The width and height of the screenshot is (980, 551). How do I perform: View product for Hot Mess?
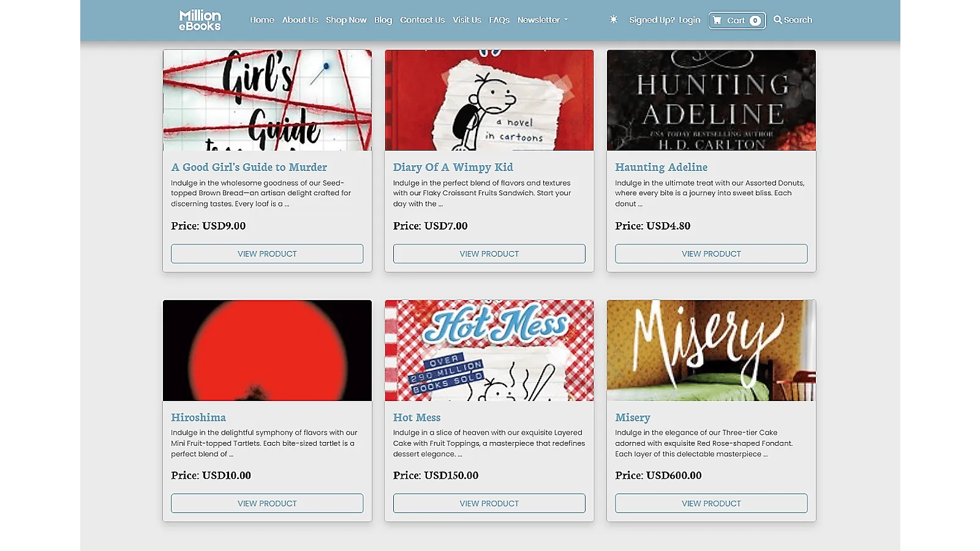coord(489,503)
